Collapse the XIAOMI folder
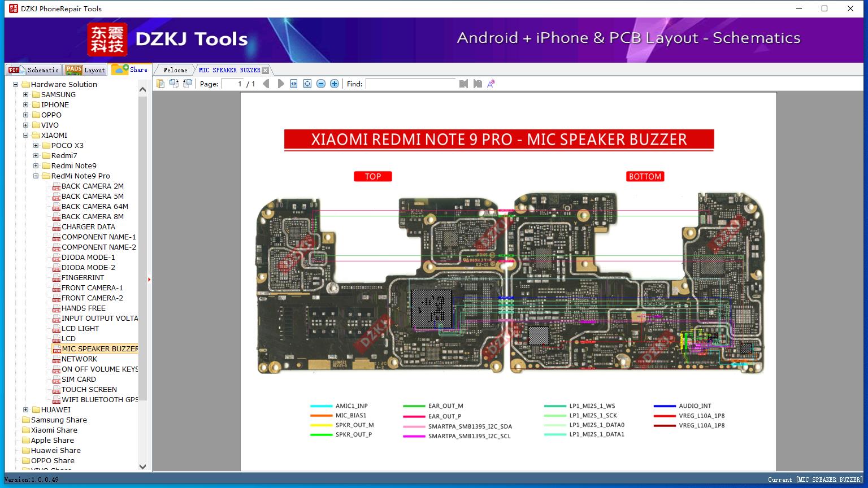Screen dimensions: 868x488 [x=25, y=136]
